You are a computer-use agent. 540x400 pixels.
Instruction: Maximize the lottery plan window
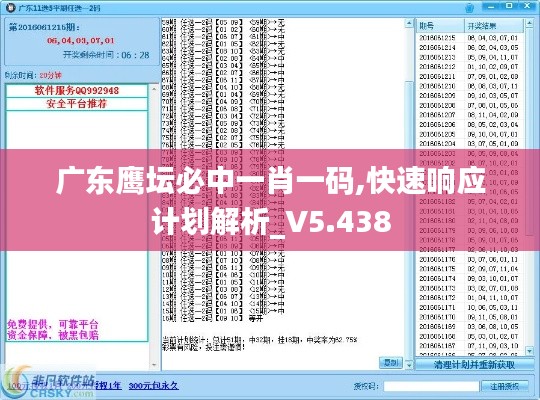509,6
